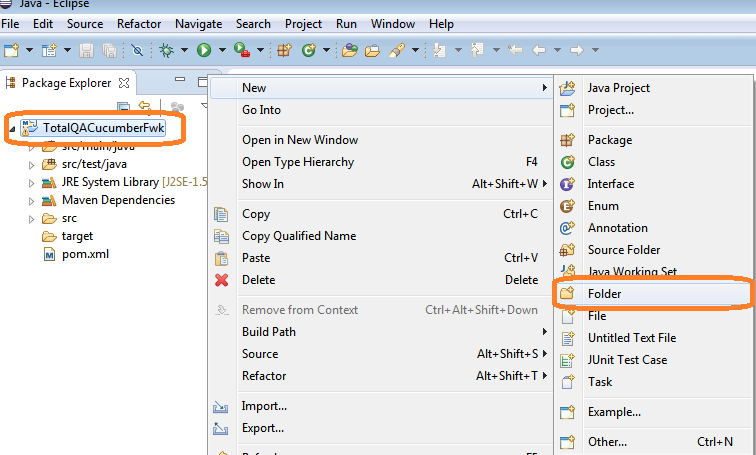756x455 pixels.
Task: Click the Save toolbar icon
Action: click(x=86, y=50)
